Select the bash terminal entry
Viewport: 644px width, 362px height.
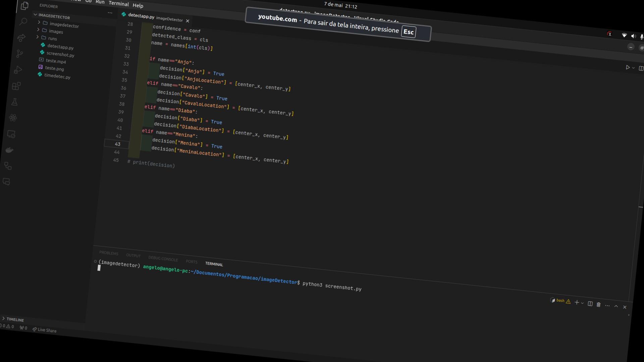(x=560, y=300)
